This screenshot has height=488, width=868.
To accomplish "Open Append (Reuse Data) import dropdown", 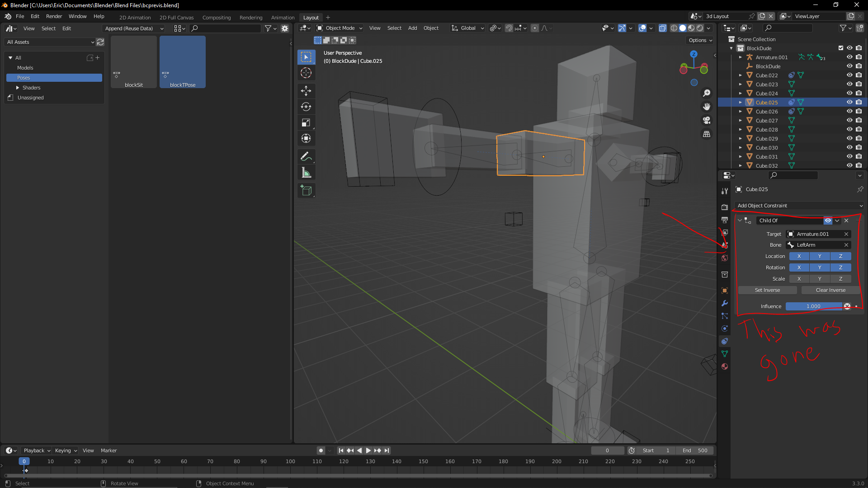I will (134, 28).
